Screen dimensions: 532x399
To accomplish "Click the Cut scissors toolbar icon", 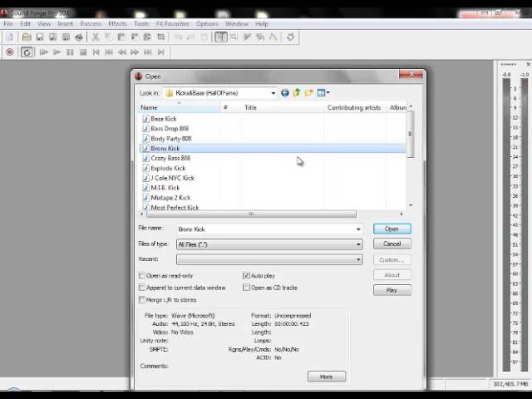I will [96, 37].
